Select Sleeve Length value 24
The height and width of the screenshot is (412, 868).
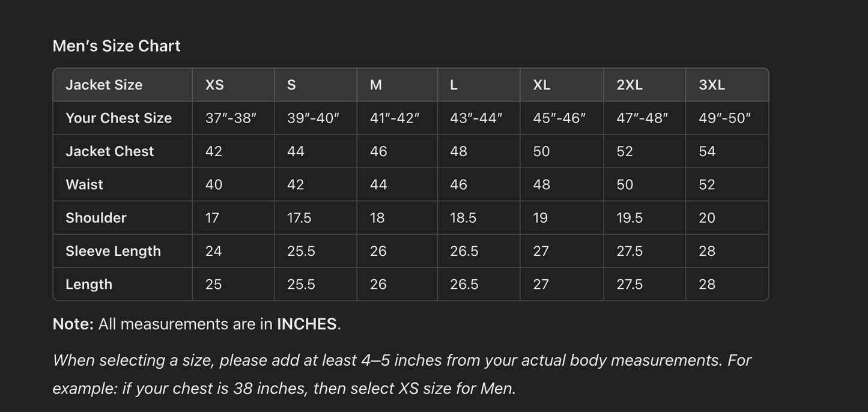213,251
